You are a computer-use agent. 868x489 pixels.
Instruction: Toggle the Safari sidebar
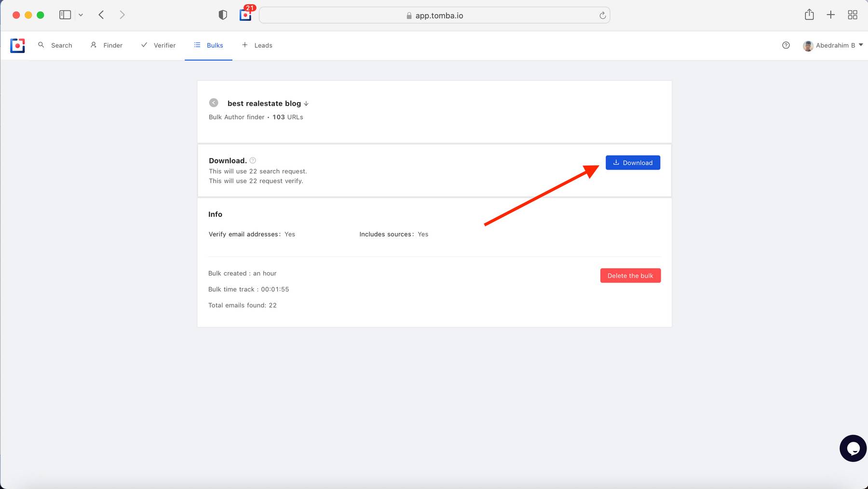pos(65,15)
